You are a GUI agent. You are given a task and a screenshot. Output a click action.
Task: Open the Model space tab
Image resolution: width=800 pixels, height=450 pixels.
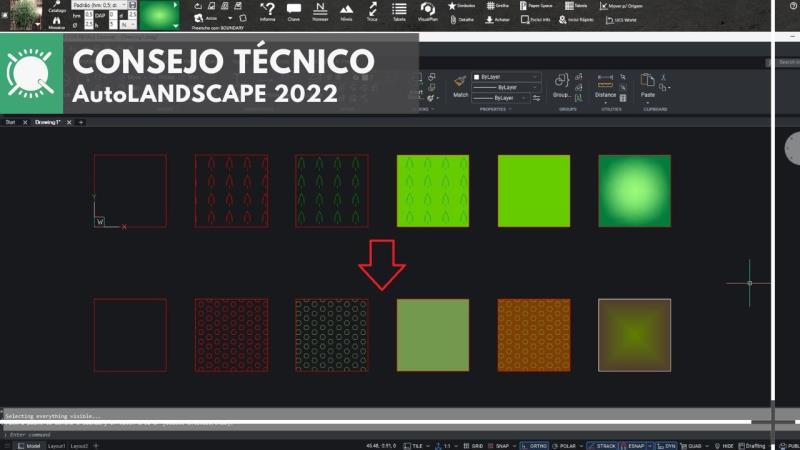[30, 446]
